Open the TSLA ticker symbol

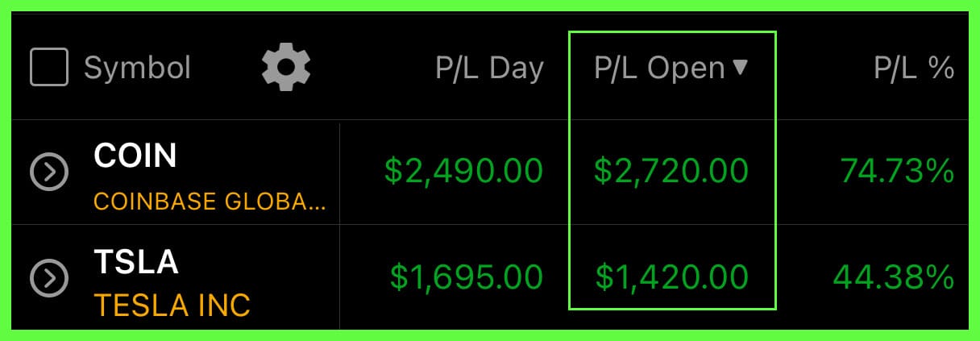136,261
